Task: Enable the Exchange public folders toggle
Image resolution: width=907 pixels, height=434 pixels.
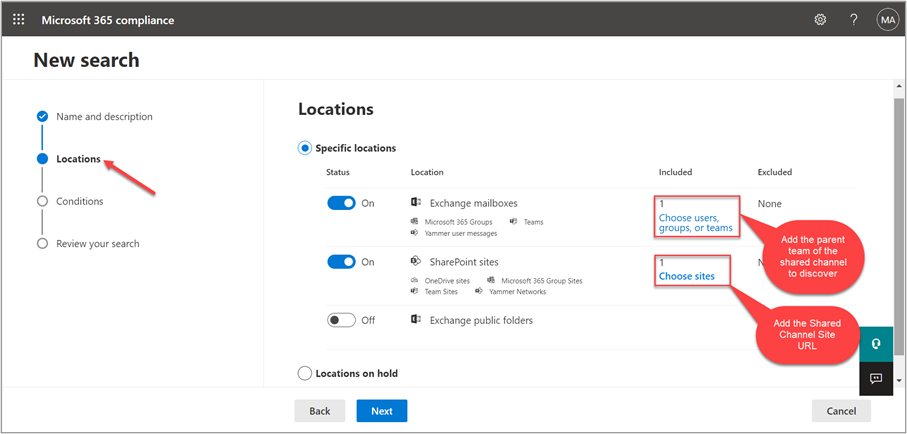Action: point(341,320)
